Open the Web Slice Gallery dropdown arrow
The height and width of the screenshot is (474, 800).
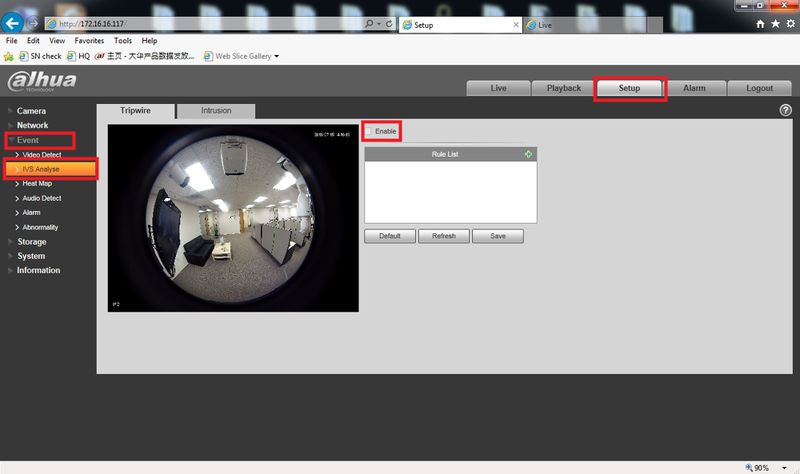point(277,56)
